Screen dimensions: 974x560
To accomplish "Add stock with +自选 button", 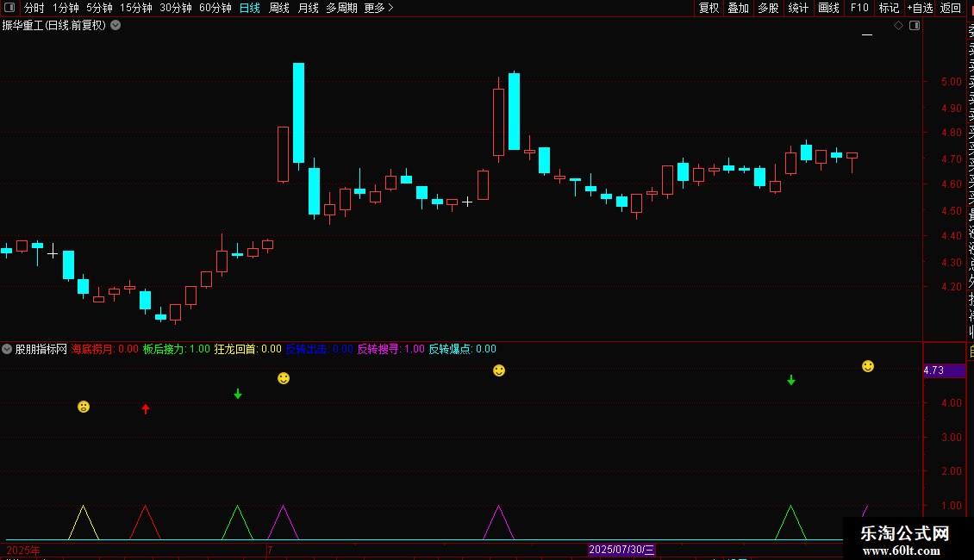I will [x=920, y=8].
